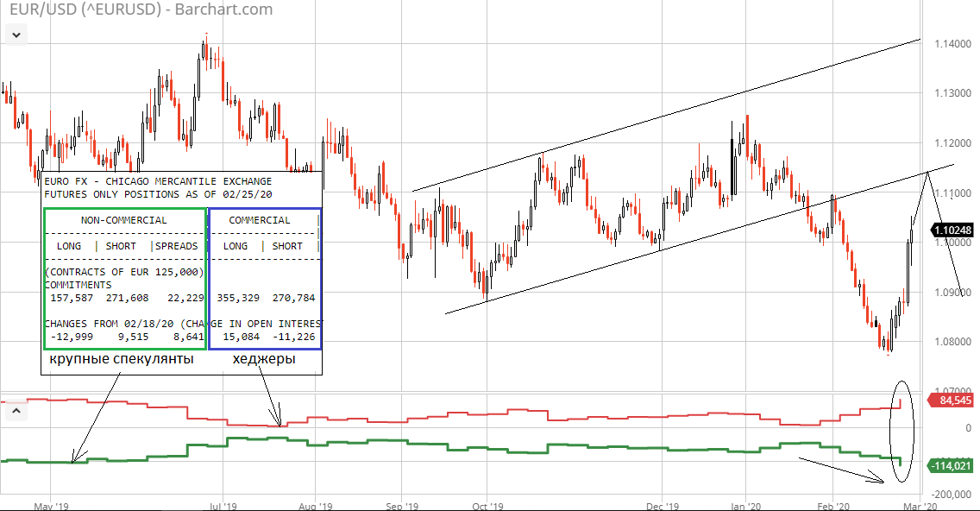Select the Jul '19 date axis label
The height and width of the screenshot is (511, 980).
click(x=224, y=503)
